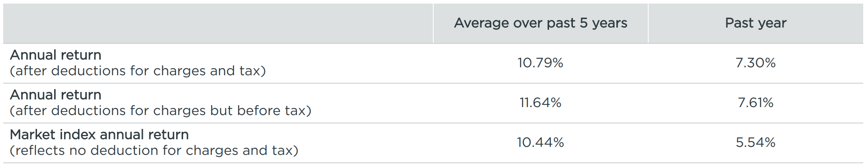Select "(after deductions for charges and tax)" text

tap(138, 71)
